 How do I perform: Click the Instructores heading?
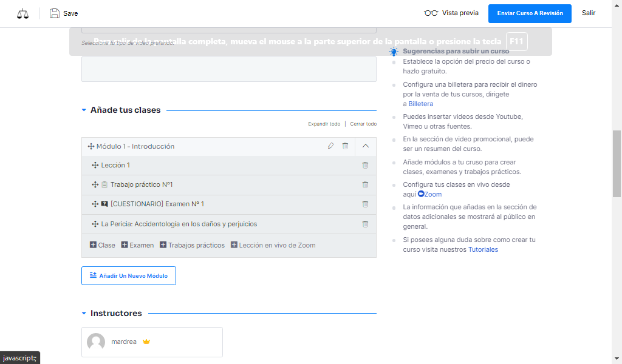coord(116,313)
